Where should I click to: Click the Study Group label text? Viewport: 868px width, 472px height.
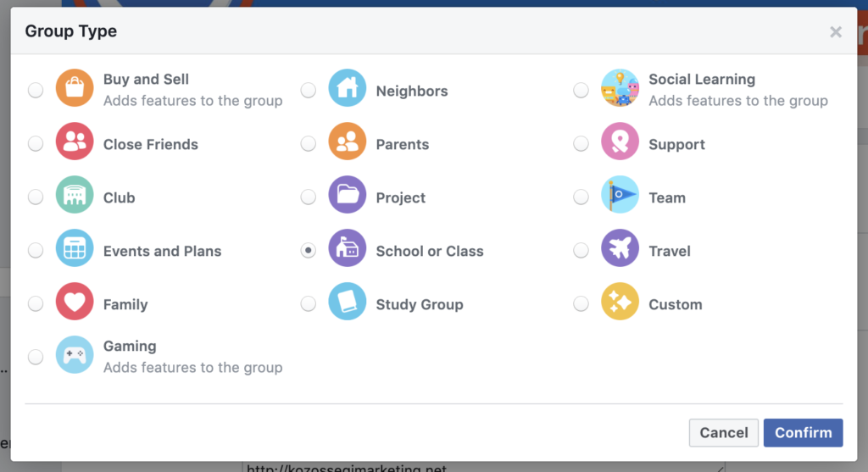click(420, 305)
